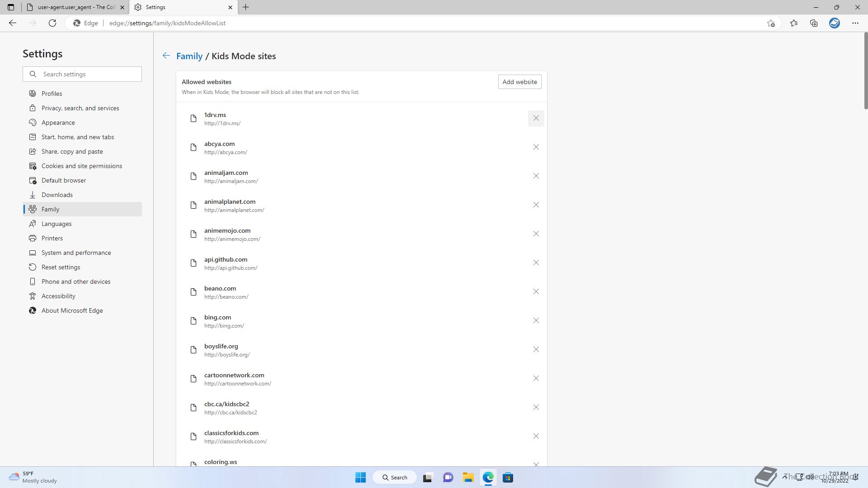Select Share, copy and paste settings
This screenshot has width=868, height=488.
click(82, 151)
